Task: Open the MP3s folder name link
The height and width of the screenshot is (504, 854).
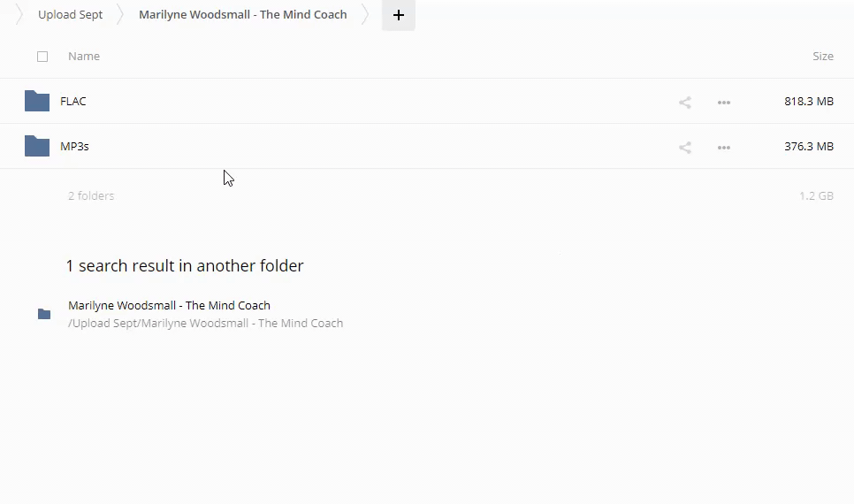Action: click(x=74, y=147)
